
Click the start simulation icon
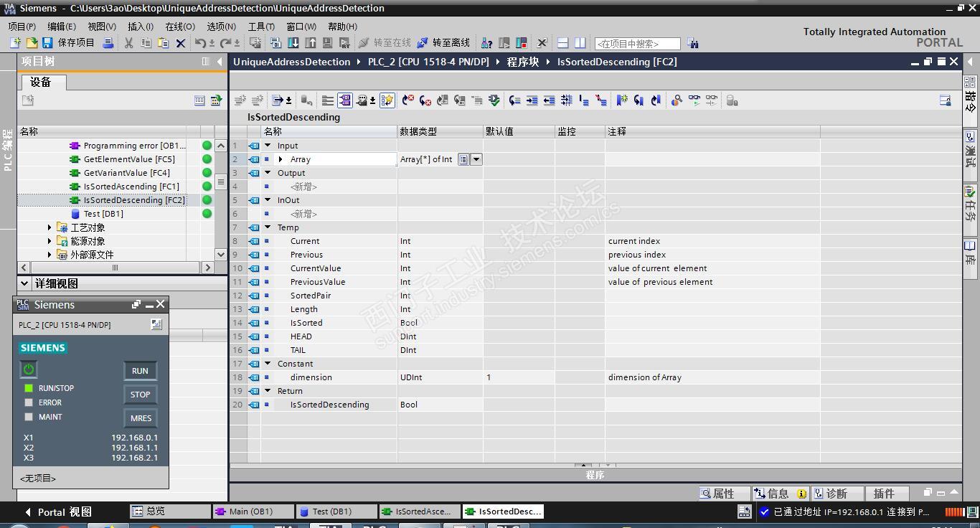tap(327, 43)
